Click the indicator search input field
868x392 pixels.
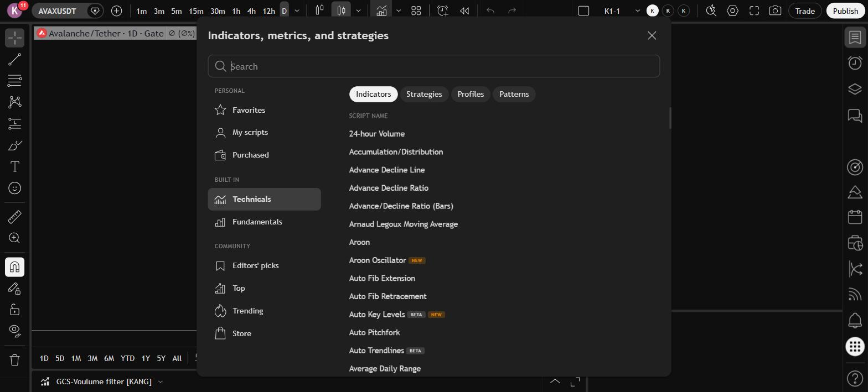pyautogui.click(x=434, y=66)
